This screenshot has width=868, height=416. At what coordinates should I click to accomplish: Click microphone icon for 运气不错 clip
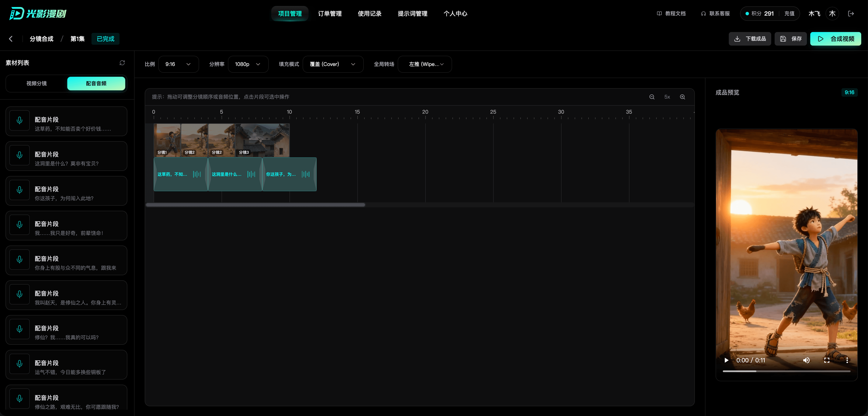tap(20, 364)
